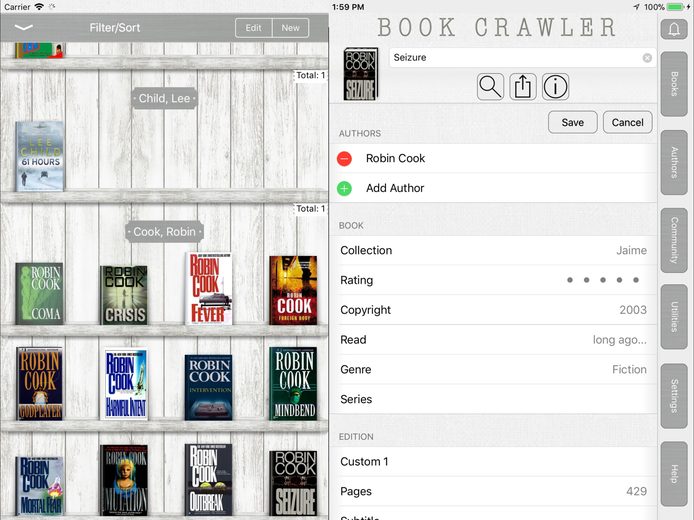Image resolution: width=694 pixels, height=520 pixels.
Task: Open the Settings side tab
Action: 674,396
